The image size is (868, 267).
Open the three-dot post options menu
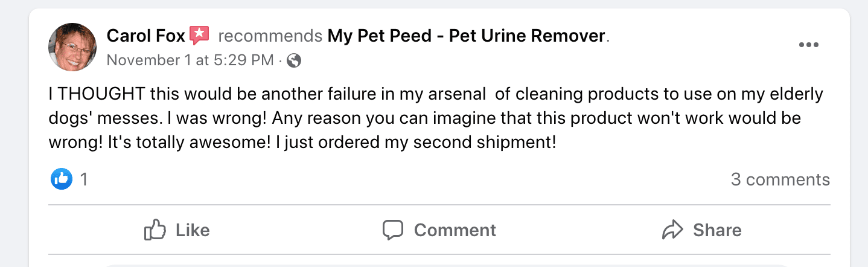[x=808, y=45]
